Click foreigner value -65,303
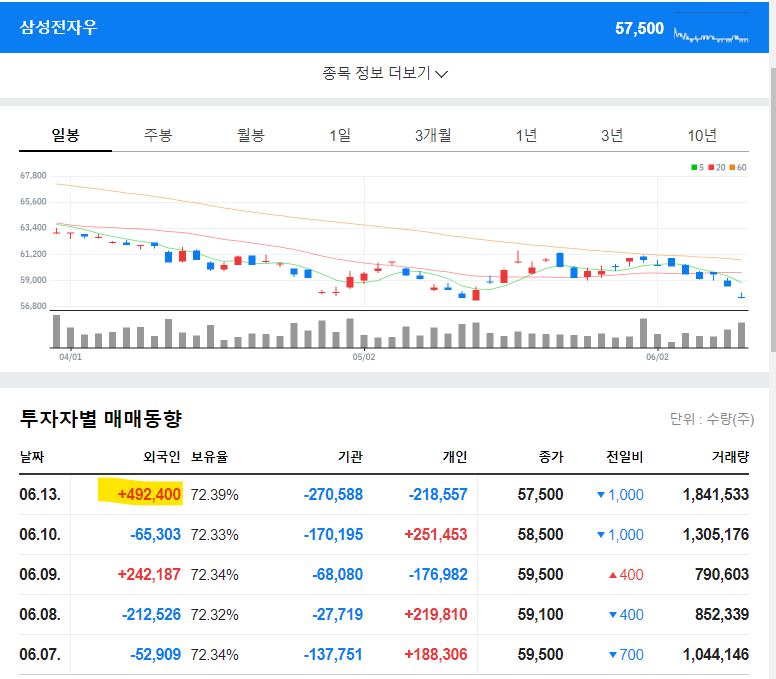 (155, 534)
